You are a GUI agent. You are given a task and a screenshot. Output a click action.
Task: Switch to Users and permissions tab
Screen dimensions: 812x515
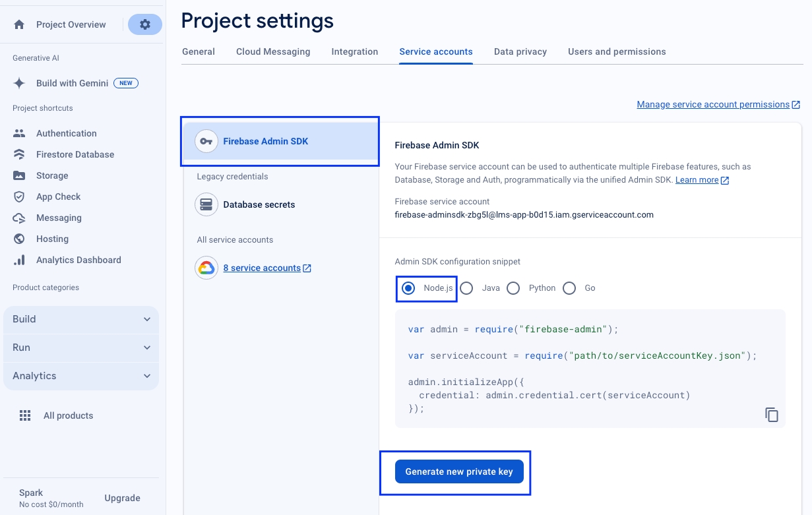(617, 51)
